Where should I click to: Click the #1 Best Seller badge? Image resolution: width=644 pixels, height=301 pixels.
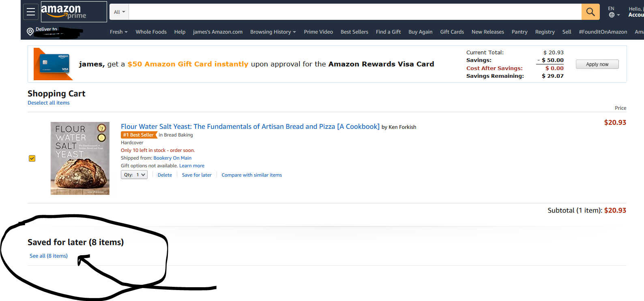[139, 135]
